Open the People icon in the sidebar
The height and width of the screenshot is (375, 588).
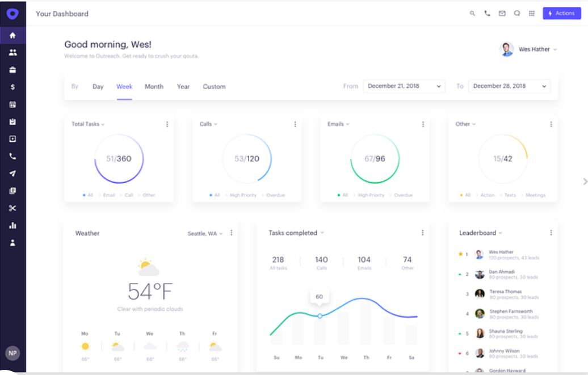12,52
